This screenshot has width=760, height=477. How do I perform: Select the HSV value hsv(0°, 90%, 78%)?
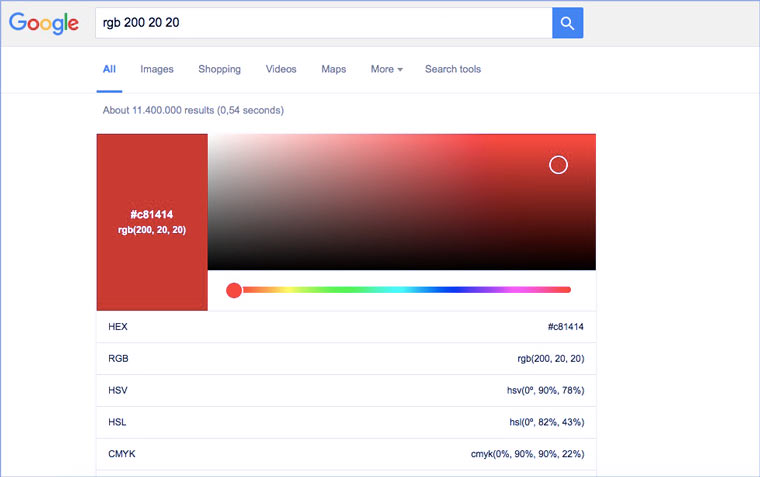pyautogui.click(x=546, y=391)
